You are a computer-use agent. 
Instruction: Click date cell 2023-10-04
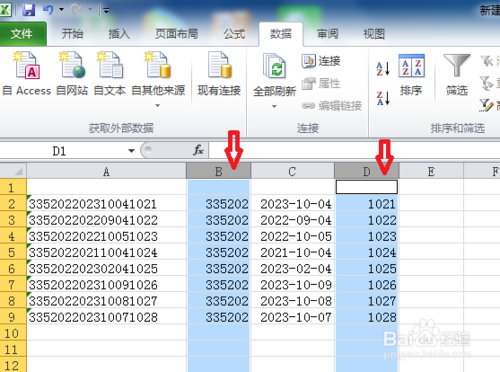pos(293,204)
